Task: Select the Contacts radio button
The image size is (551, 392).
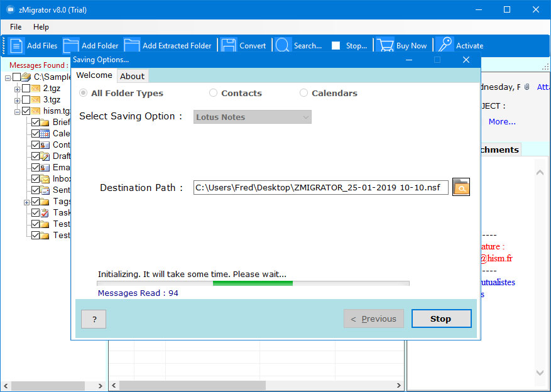Action: click(x=213, y=93)
